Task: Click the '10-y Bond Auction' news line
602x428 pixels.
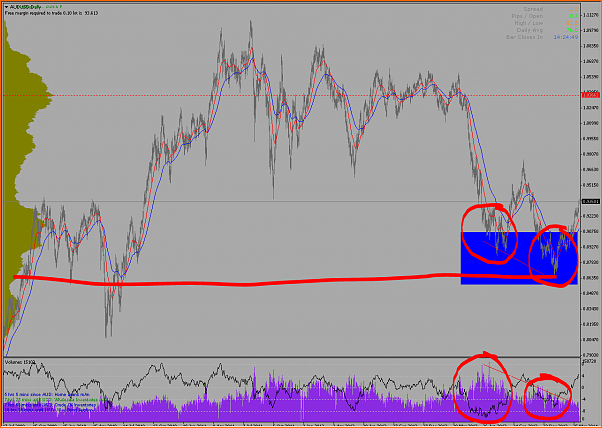Action: (x=49, y=410)
